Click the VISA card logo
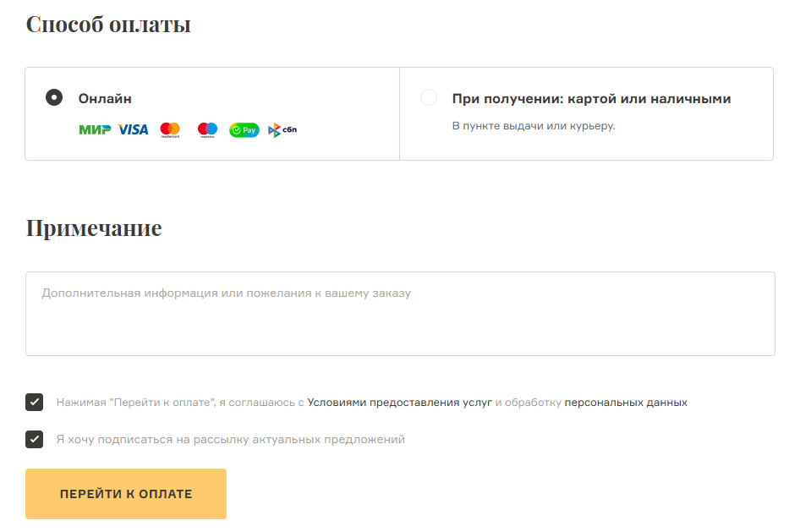Image resolution: width=811 pixels, height=532 pixels. tap(133, 129)
